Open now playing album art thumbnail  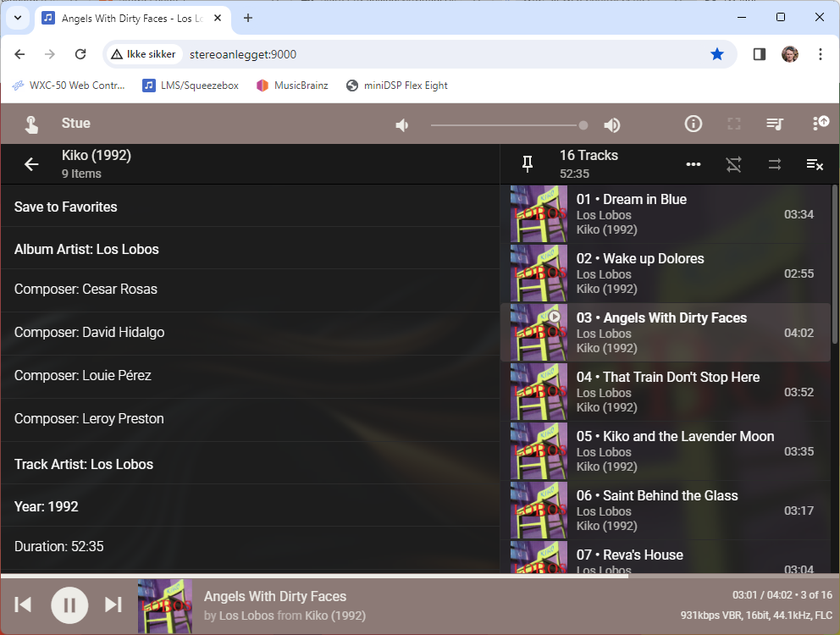165,606
